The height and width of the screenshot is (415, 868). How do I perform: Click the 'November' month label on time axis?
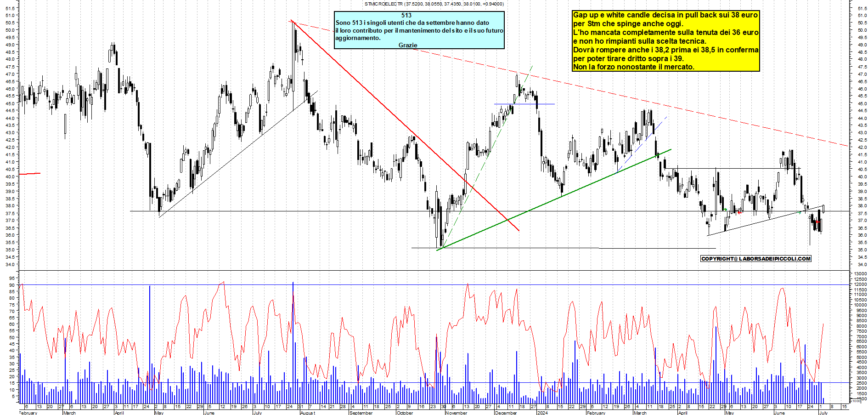(456, 413)
